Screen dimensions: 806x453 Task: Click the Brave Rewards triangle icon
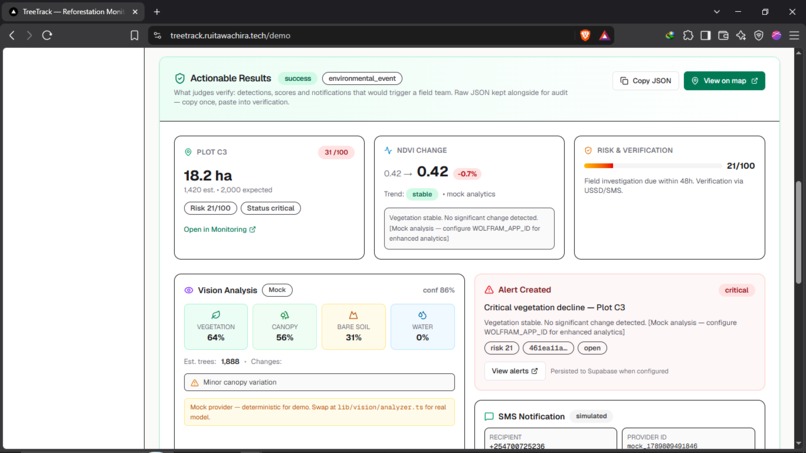click(x=604, y=35)
